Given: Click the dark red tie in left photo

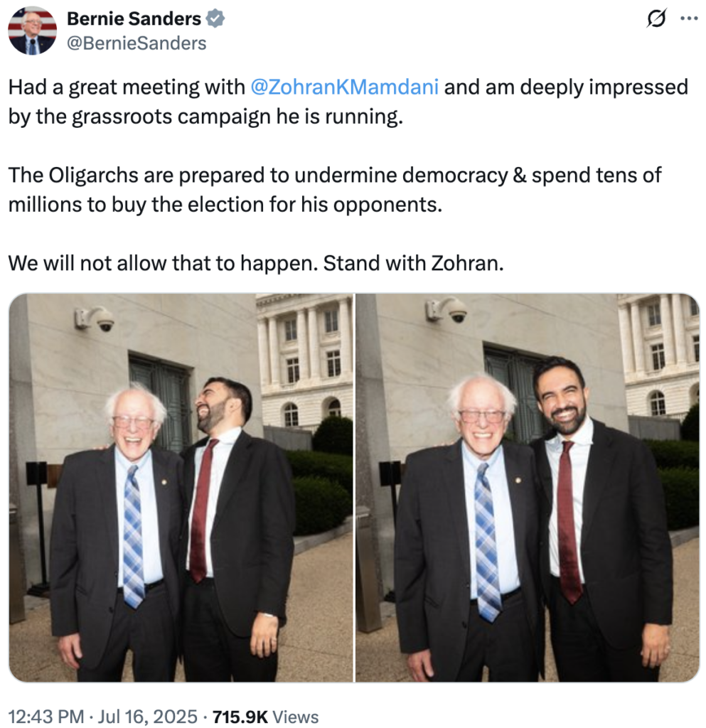Looking at the screenshot, I should [x=203, y=510].
